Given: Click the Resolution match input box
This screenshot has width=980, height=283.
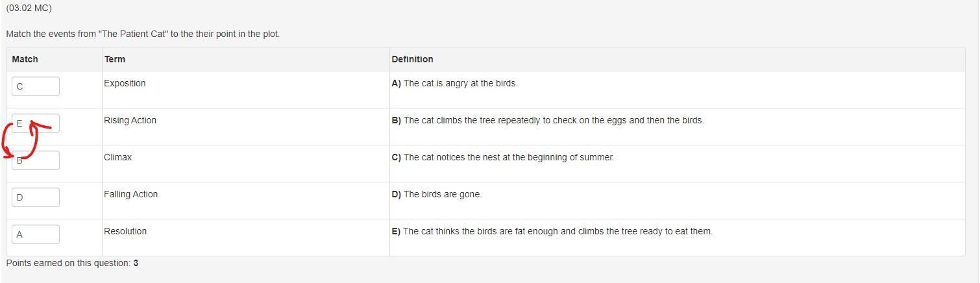Looking at the screenshot, I should point(36,234).
